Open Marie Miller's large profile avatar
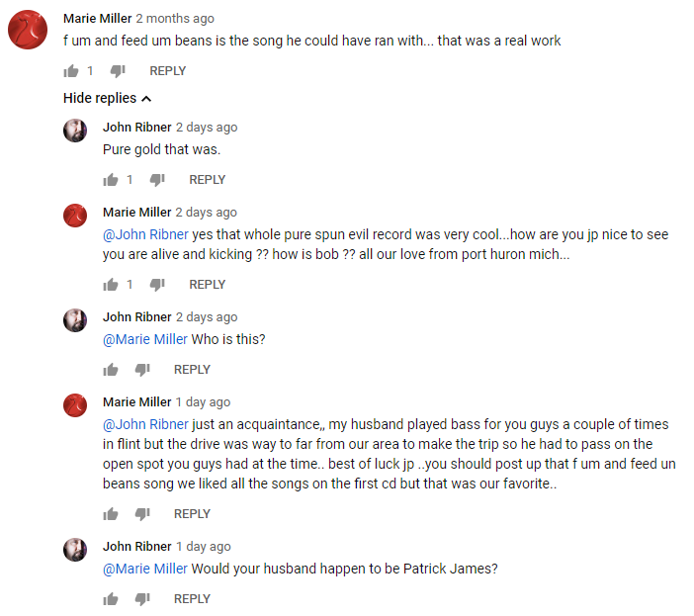 29,31
